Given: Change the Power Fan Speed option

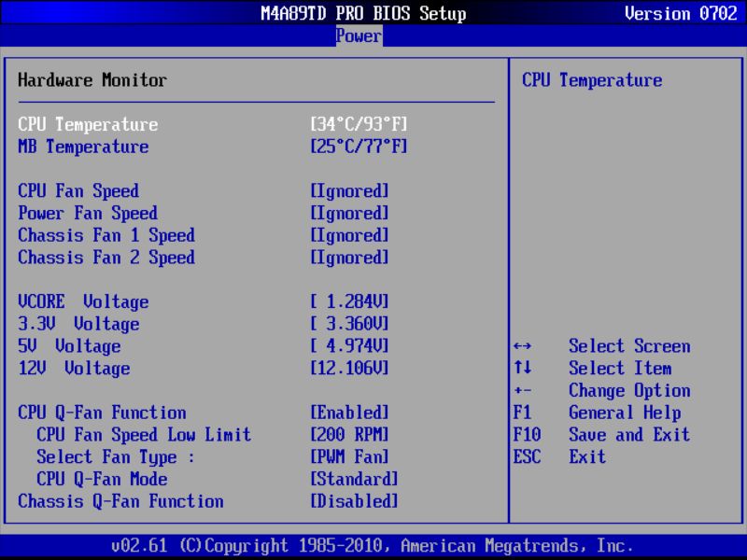Looking at the screenshot, I should (88, 213).
